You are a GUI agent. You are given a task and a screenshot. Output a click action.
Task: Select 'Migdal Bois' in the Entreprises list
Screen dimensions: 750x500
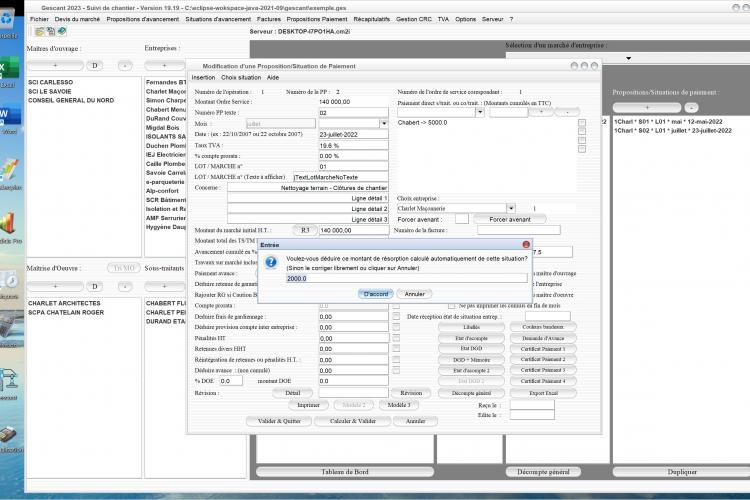click(163, 128)
